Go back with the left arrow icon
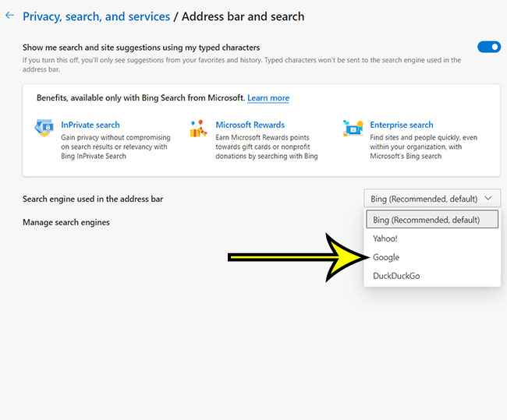Viewport: 507px width, 420px height. pos(9,15)
